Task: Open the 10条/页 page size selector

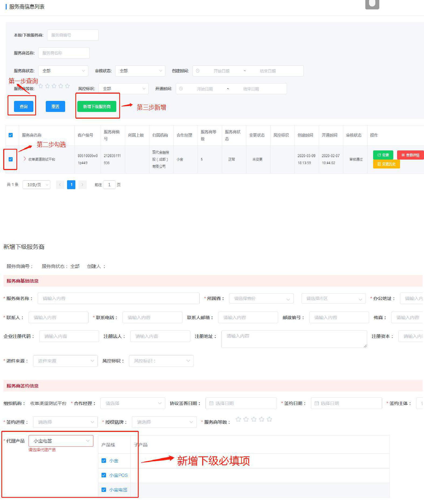Action: click(x=36, y=185)
